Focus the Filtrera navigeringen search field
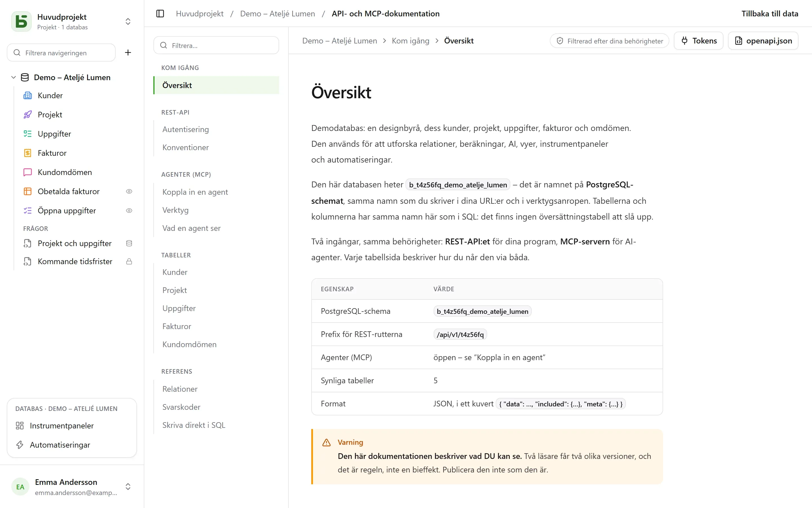Viewport: 812px width, 508px height. tap(61, 53)
